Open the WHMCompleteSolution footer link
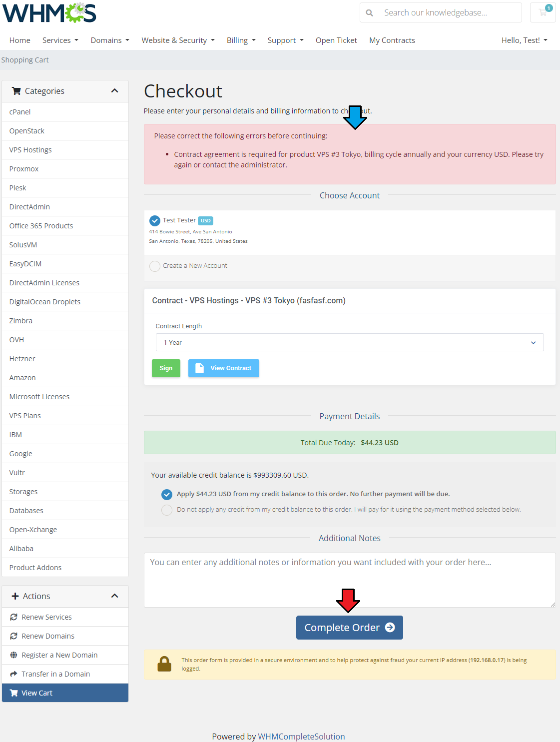The height and width of the screenshot is (742, 560). click(x=301, y=737)
